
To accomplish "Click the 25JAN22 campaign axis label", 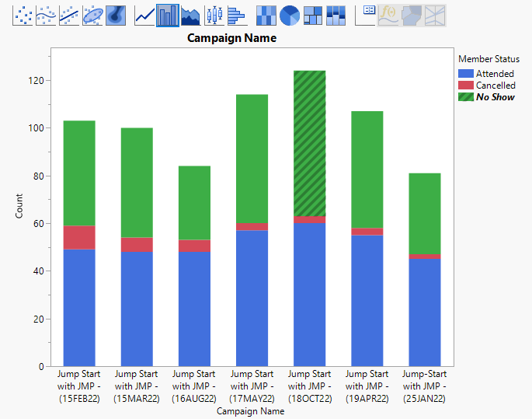I will (425, 386).
